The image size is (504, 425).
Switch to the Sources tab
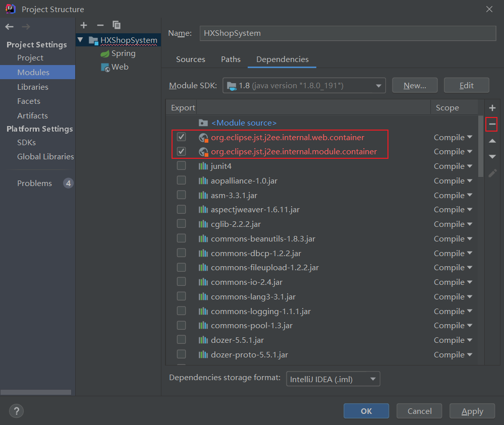point(190,59)
